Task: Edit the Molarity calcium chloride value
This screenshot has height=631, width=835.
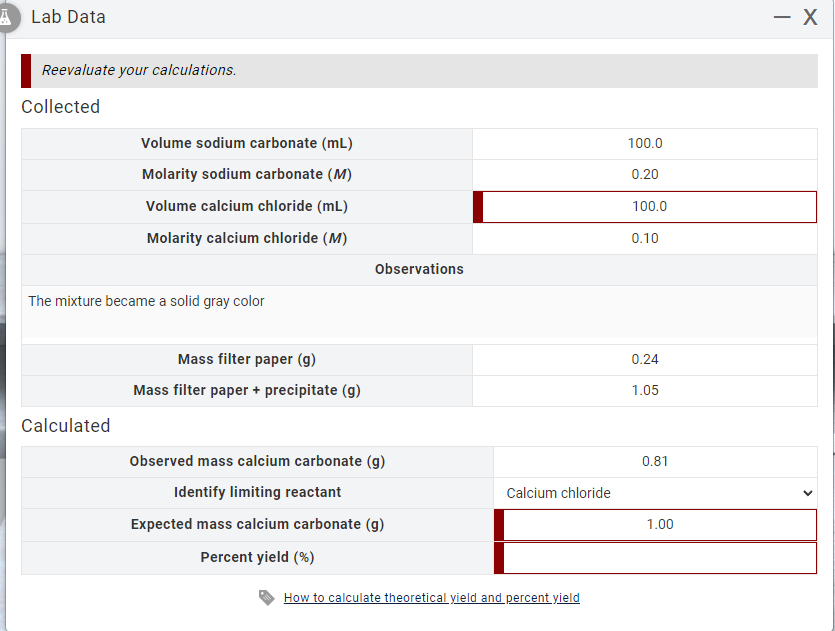Action: (645, 238)
